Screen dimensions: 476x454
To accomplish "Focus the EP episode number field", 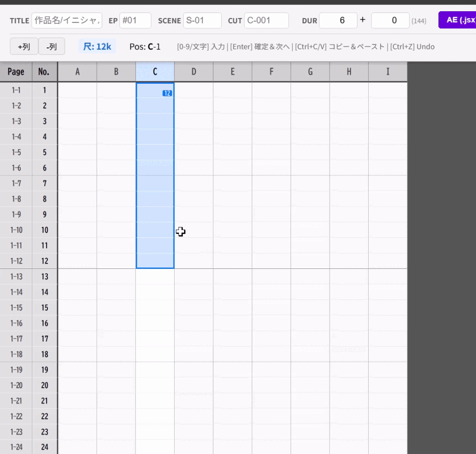I will [x=135, y=20].
